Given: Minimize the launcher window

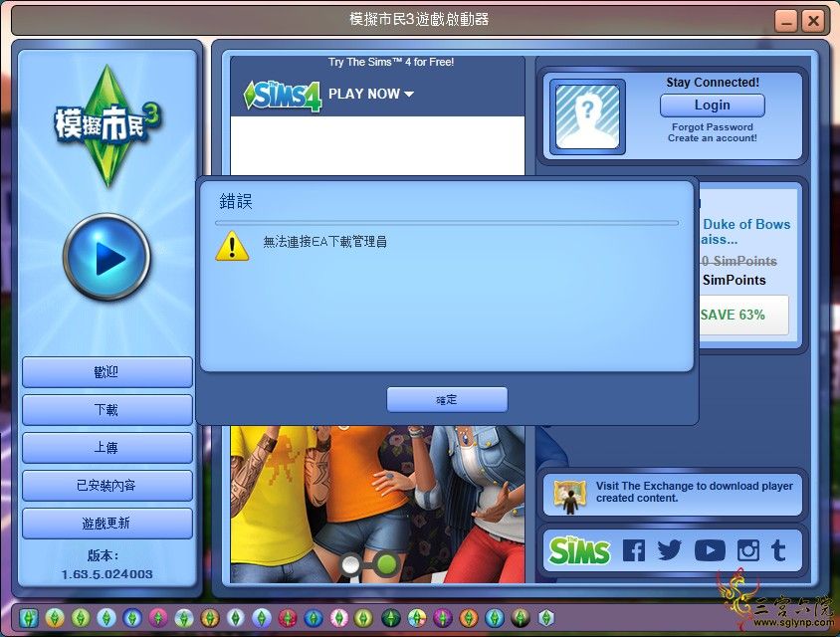Looking at the screenshot, I should coord(786,22).
